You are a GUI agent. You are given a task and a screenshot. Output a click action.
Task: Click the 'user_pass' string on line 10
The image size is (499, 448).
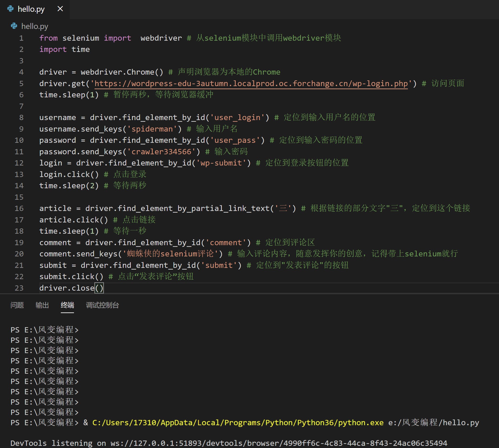[235, 140]
